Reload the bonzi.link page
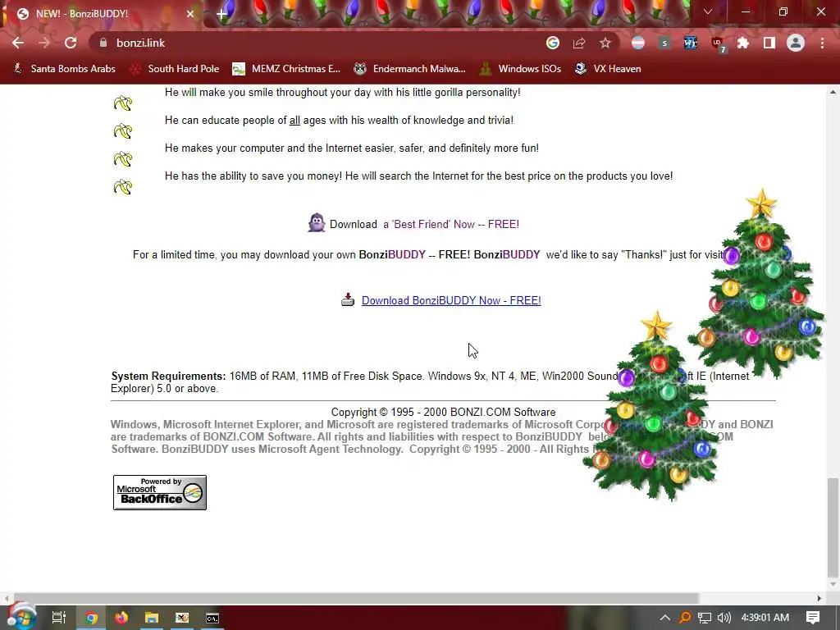Image resolution: width=840 pixels, height=630 pixels. (x=71, y=43)
